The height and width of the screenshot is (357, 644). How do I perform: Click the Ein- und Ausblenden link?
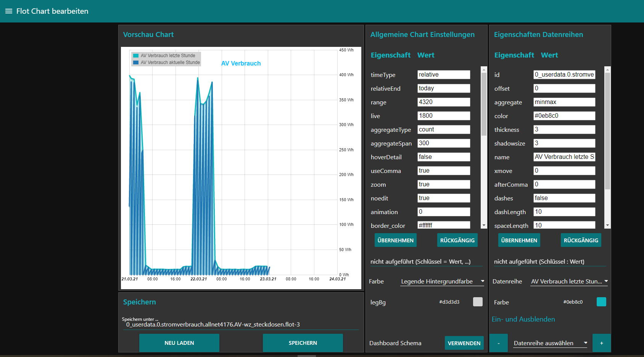point(523,319)
